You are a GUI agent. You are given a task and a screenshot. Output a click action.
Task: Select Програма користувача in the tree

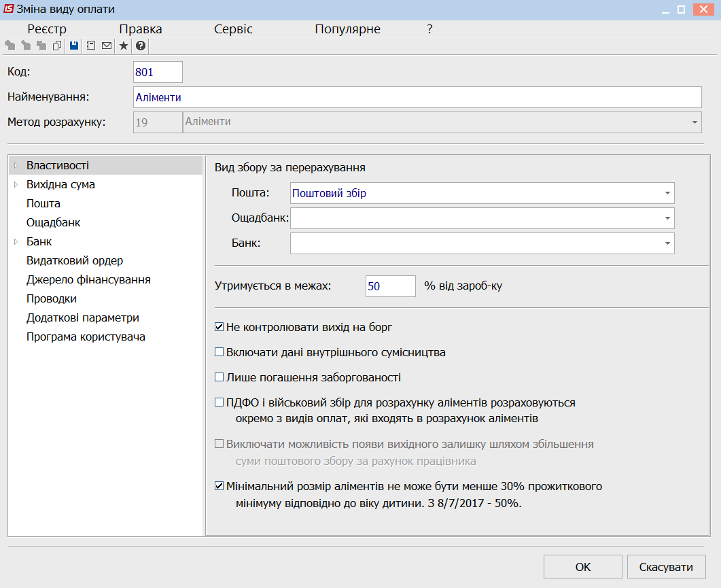(86, 336)
